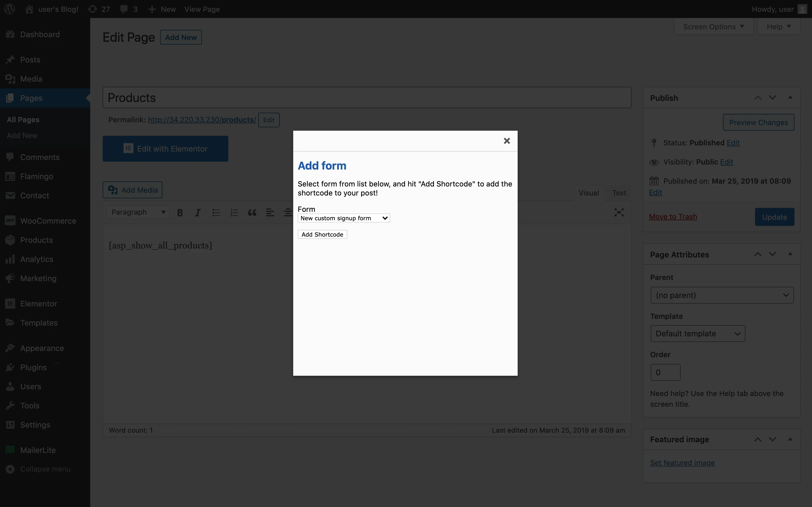This screenshot has height=507, width=812.
Task: Insert a bulleted list
Action: click(216, 212)
